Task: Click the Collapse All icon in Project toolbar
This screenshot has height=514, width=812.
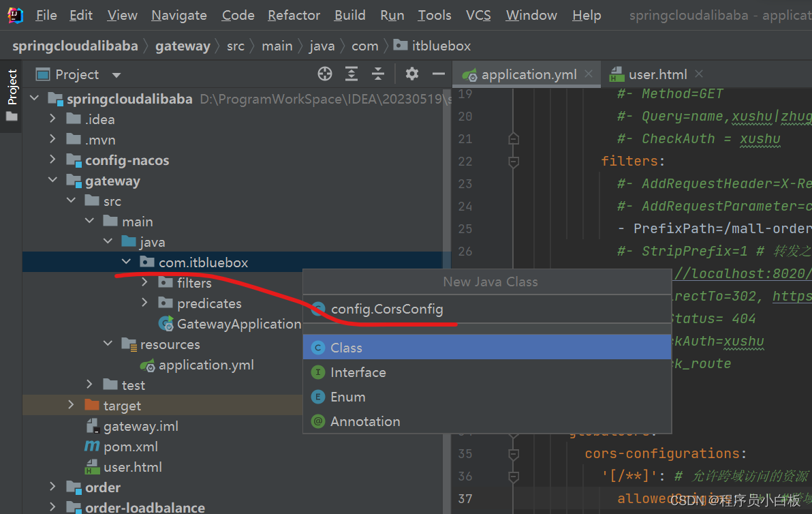Action: (378, 74)
